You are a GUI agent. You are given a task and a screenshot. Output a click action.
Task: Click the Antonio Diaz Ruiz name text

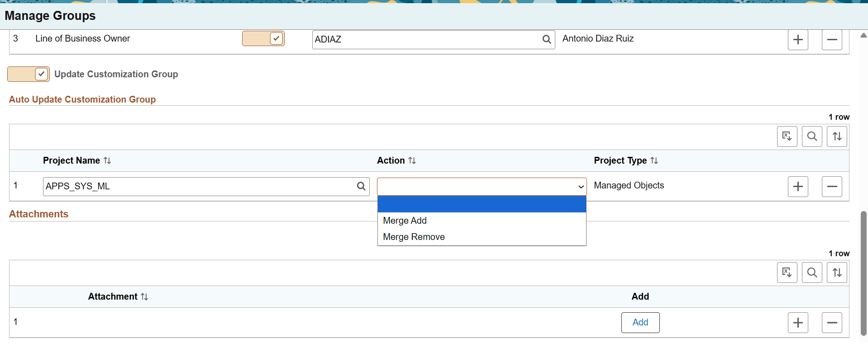[598, 38]
